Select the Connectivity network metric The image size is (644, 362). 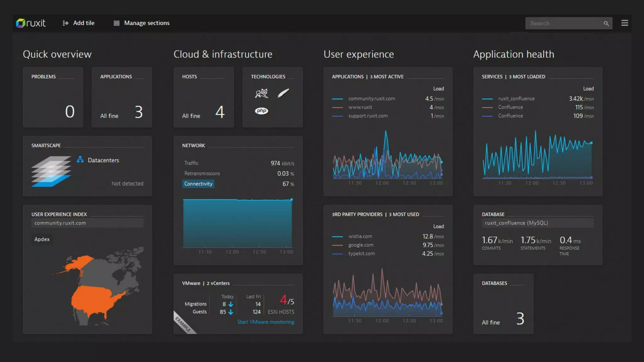pyautogui.click(x=198, y=184)
